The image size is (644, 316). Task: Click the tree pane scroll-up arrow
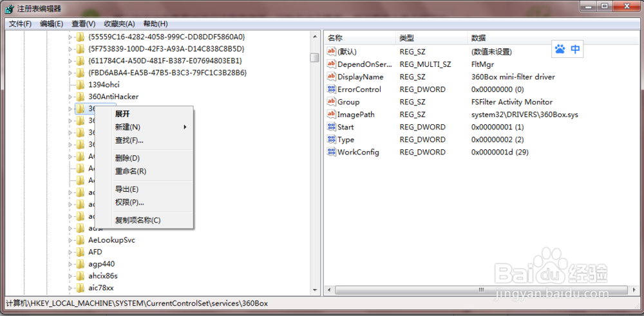(x=315, y=36)
